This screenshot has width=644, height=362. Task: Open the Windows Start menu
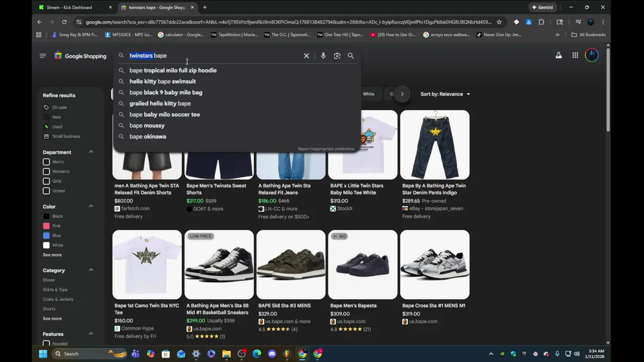pos(43,354)
